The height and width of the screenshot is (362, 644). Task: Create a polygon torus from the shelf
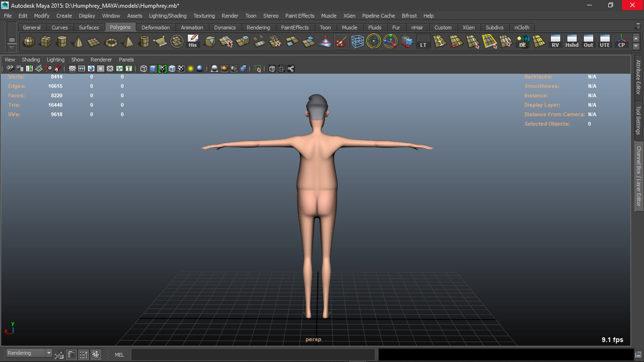(x=111, y=42)
